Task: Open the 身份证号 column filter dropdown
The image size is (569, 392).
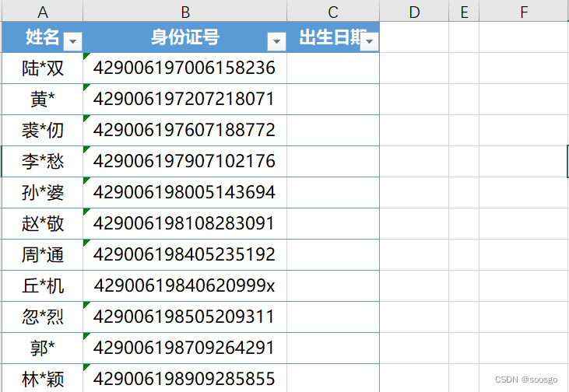Action: [276, 41]
